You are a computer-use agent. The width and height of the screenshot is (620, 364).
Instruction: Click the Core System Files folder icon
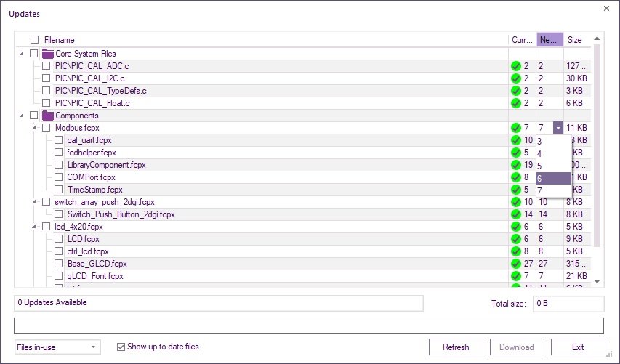pyautogui.click(x=48, y=54)
